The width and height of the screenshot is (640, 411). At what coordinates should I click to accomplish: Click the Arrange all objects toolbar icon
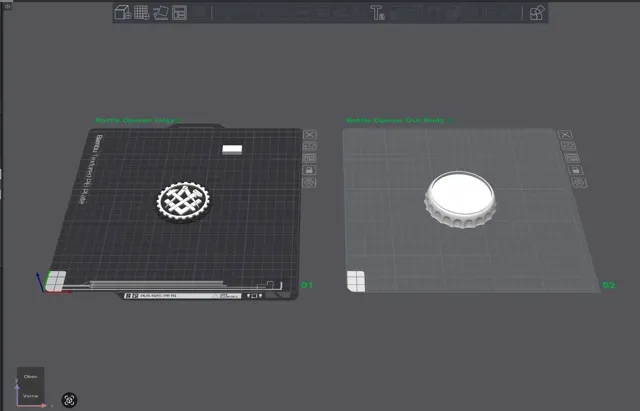[179, 13]
